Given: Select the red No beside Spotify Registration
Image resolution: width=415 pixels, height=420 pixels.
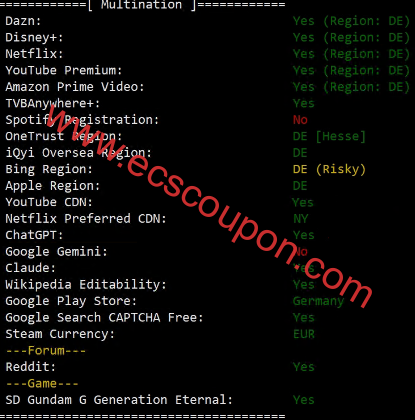Looking at the screenshot, I should (300, 120).
